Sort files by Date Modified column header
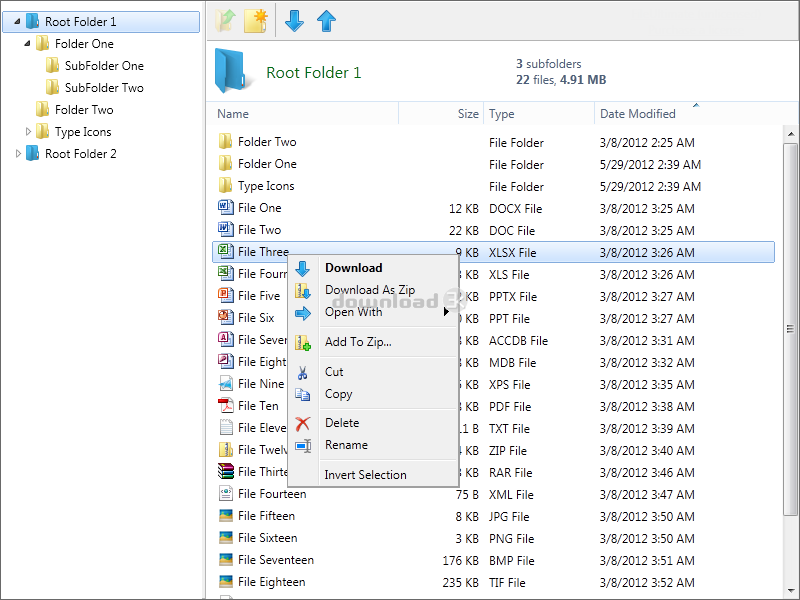This screenshot has height=600, width=800. 638,114
